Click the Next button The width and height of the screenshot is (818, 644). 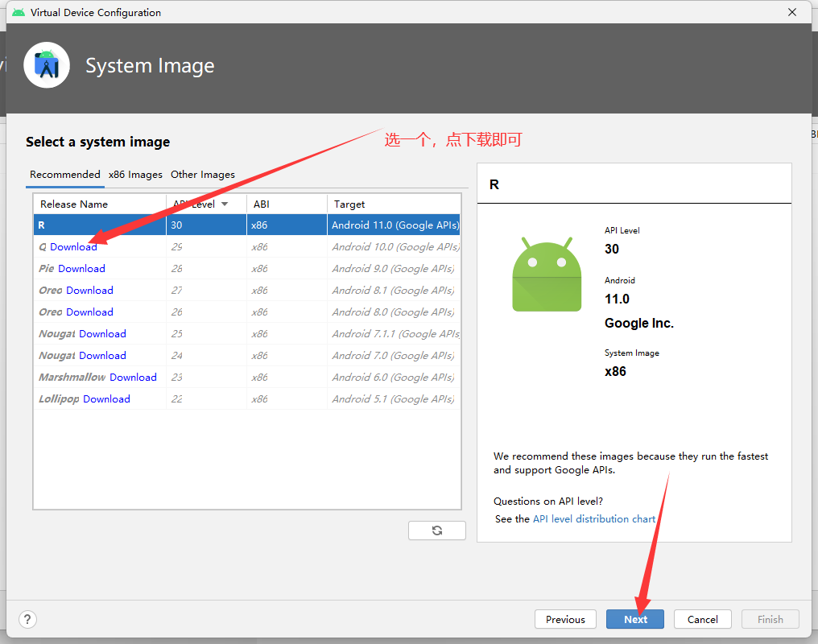click(634, 619)
